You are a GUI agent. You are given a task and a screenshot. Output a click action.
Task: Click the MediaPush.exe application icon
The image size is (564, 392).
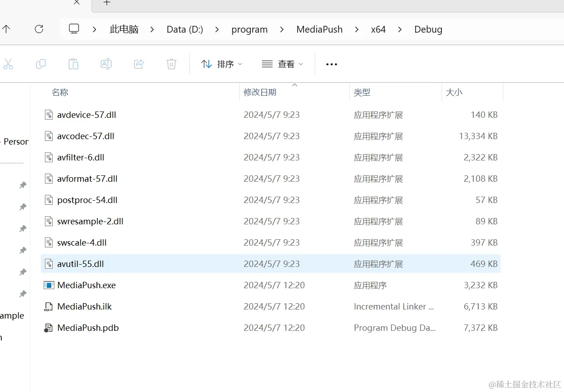coord(49,285)
